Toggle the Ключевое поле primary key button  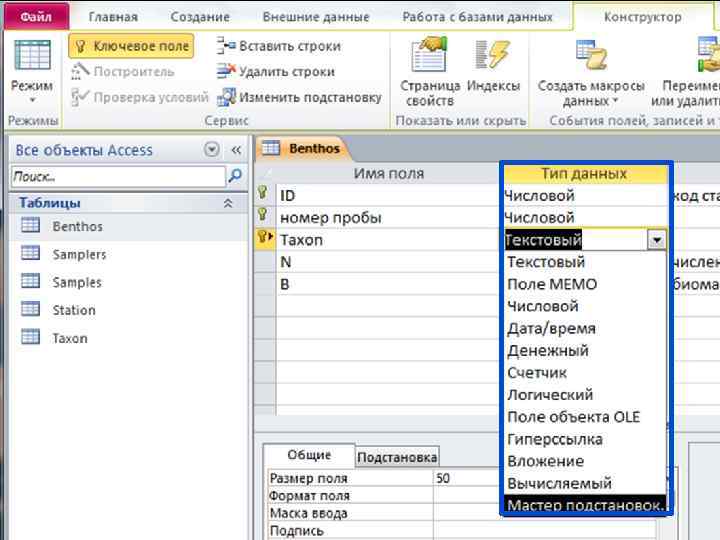click(x=131, y=46)
